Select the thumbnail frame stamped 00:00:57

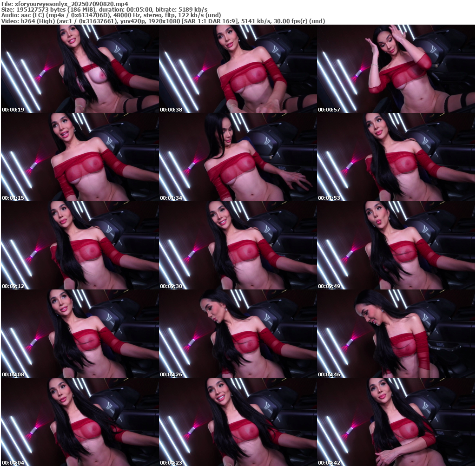point(396,69)
